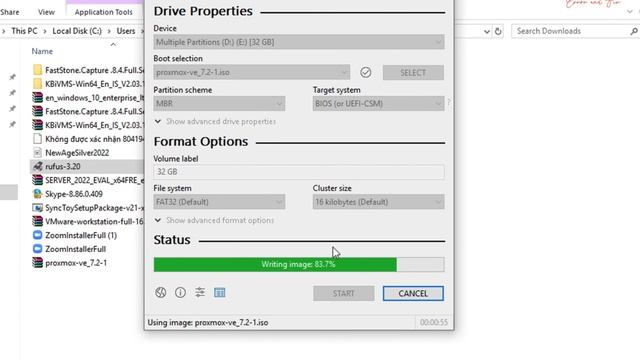This screenshot has height=360, width=640.
Task: Click Local Disk (C:) in the breadcrumb
Action: pos(77,31)
